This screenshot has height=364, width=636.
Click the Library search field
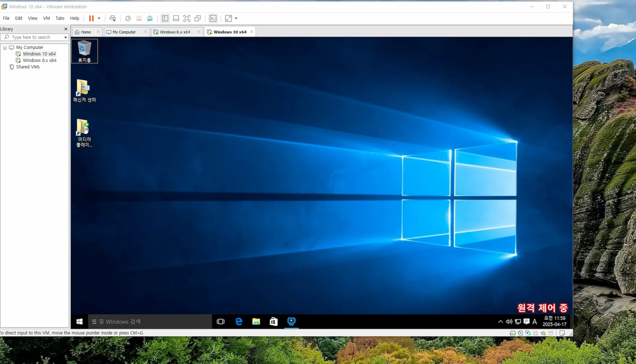(35, 37)
